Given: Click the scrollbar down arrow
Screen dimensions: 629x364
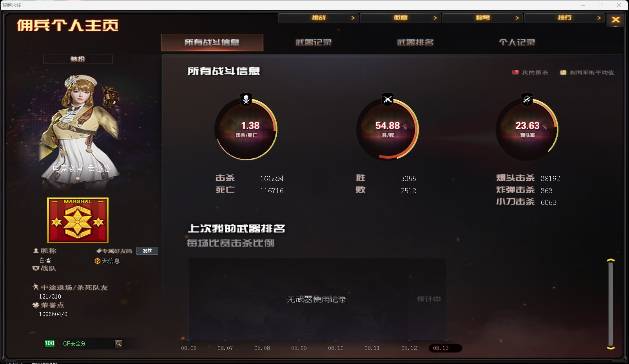Looking at the screenshot, I should [611, 348].
